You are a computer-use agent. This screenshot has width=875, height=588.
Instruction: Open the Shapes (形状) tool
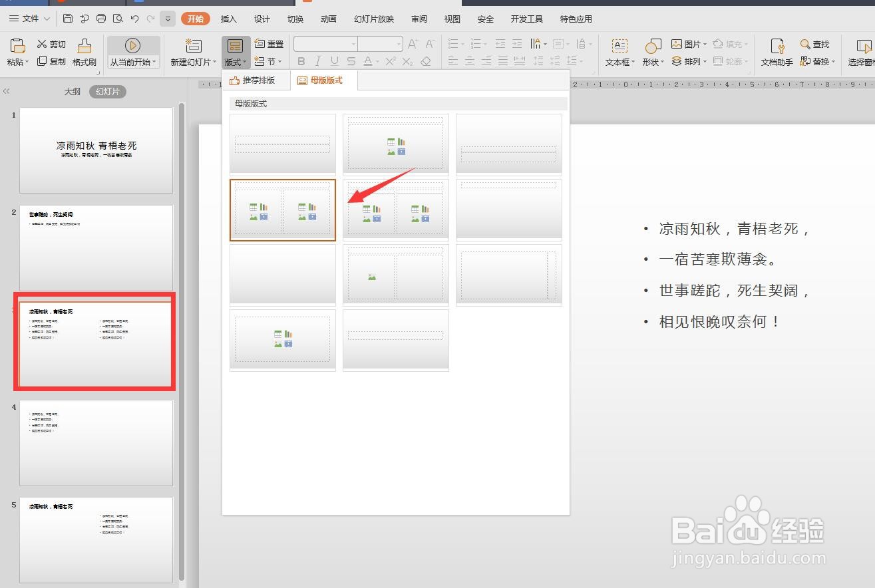(x=653, y=52)
